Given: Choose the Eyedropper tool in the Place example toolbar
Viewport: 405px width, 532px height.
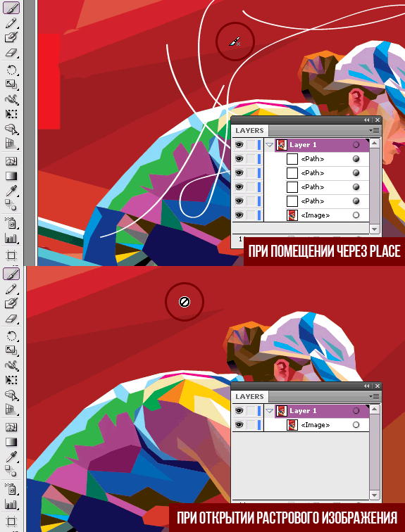Looking at the screenshot, I should 11,191.
